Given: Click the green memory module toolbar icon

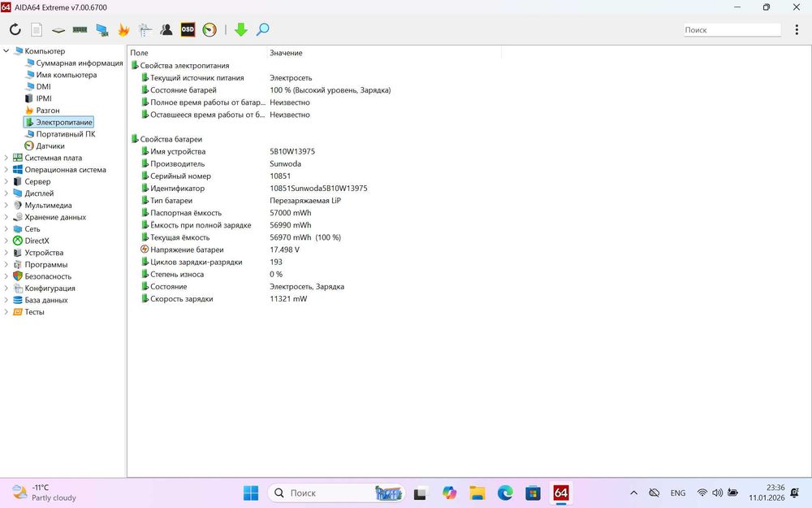Looking at the screenshot, I should pos(80,29).
